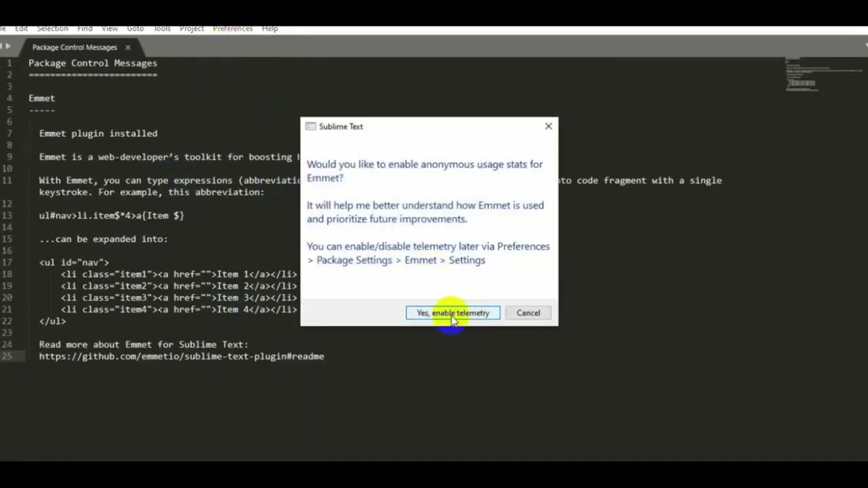Click the GitHub emmetio sublime-text-plugin readme URL

point(181,357)
